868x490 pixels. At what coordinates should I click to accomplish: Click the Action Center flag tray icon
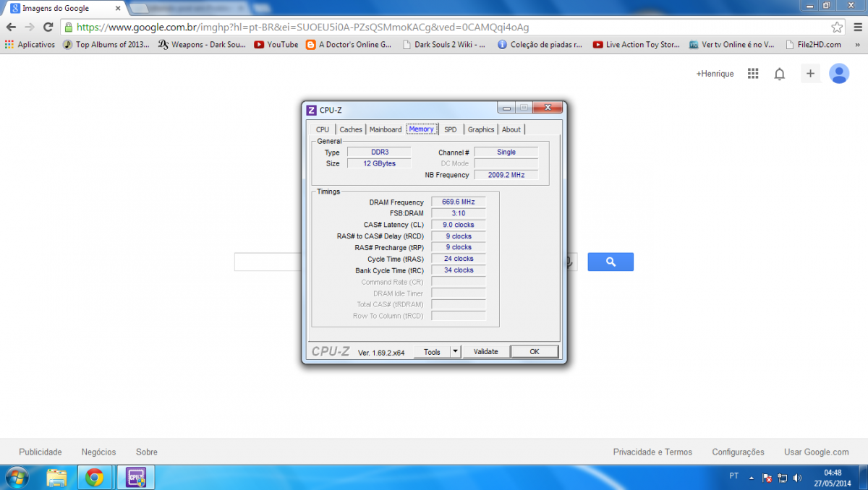[x=767, y=478]
